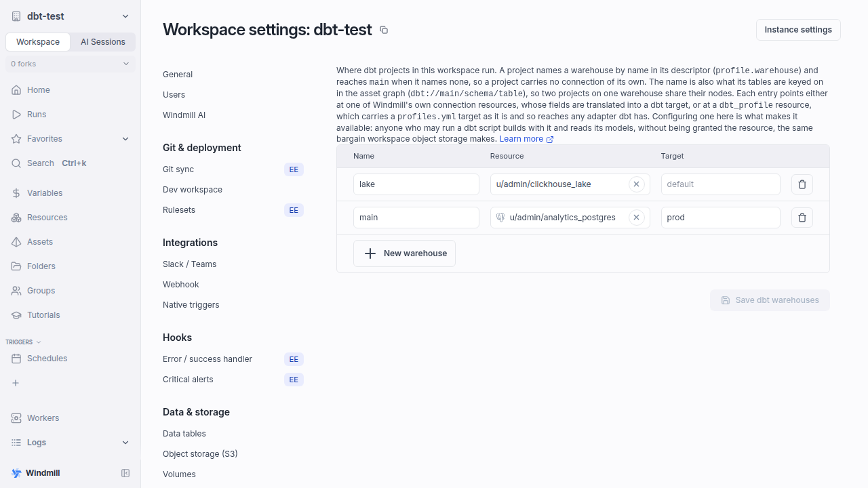Open Runs via its play icon
This screenshot has height=488, width=868.
[16, 115]
